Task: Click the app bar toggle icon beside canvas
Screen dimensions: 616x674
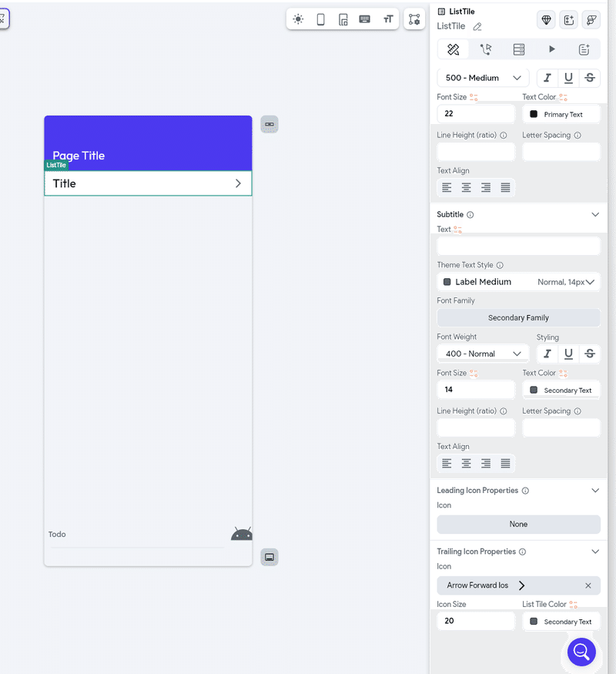Action: (x=269, y=124)
